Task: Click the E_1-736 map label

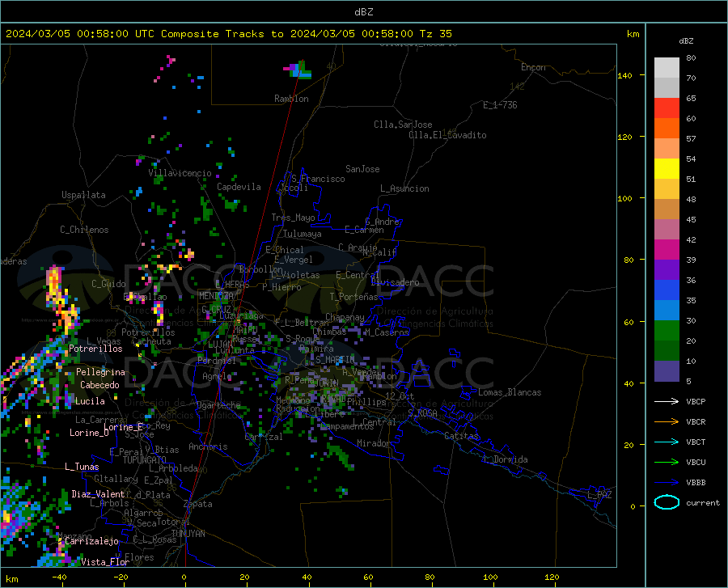Action: (x=500, y=105)
